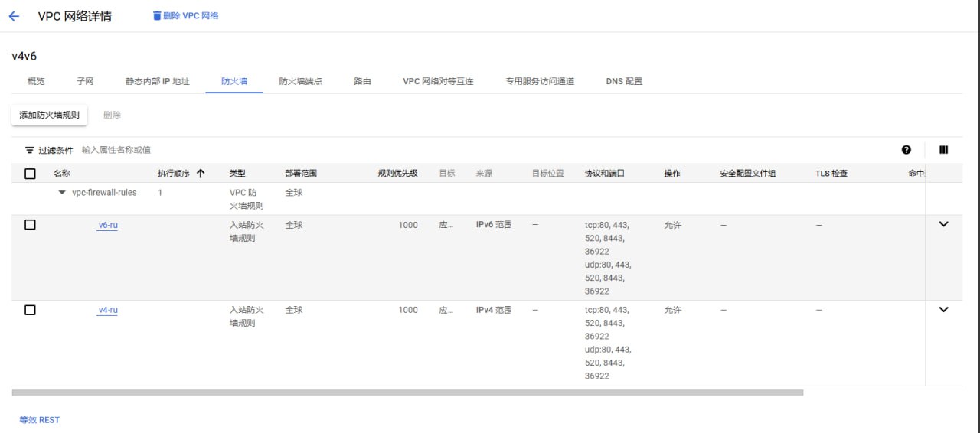Click the 协议和端口 column header
980x433 pixels.
604,174
